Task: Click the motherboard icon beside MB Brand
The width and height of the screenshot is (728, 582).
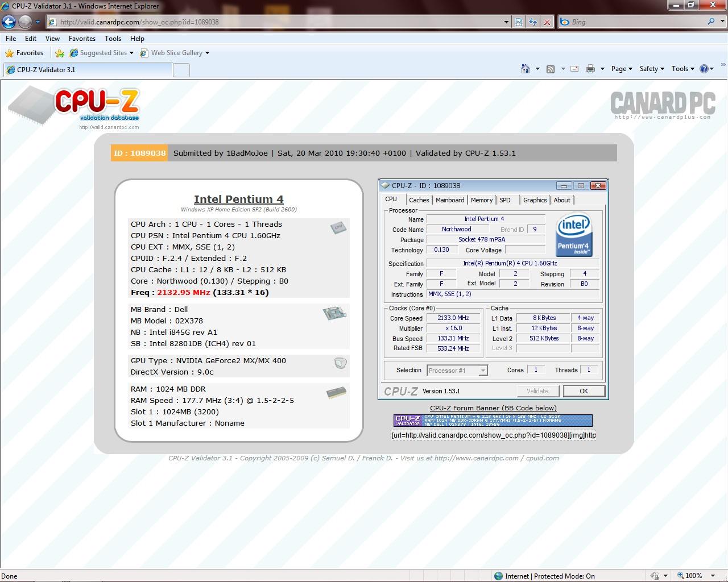Action: (334, 313)
